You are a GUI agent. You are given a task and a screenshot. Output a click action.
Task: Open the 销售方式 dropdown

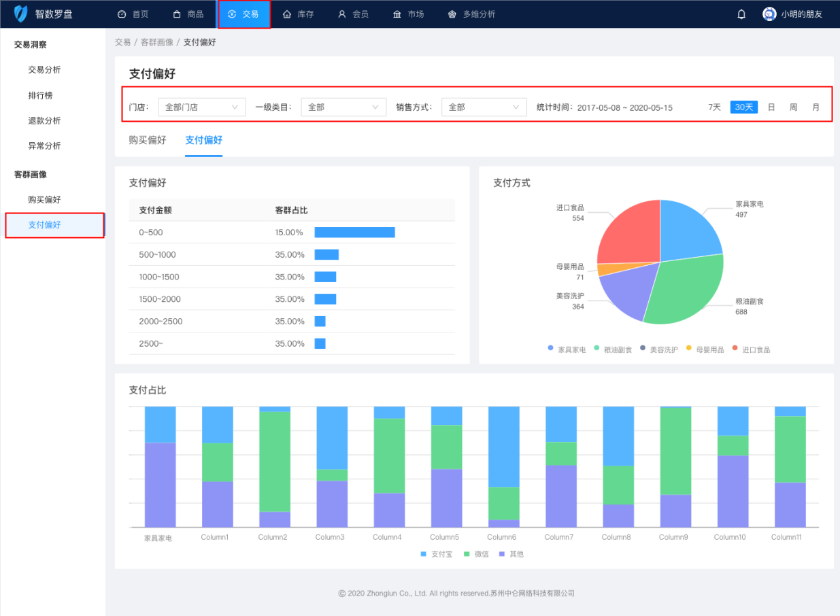[484, 107]
